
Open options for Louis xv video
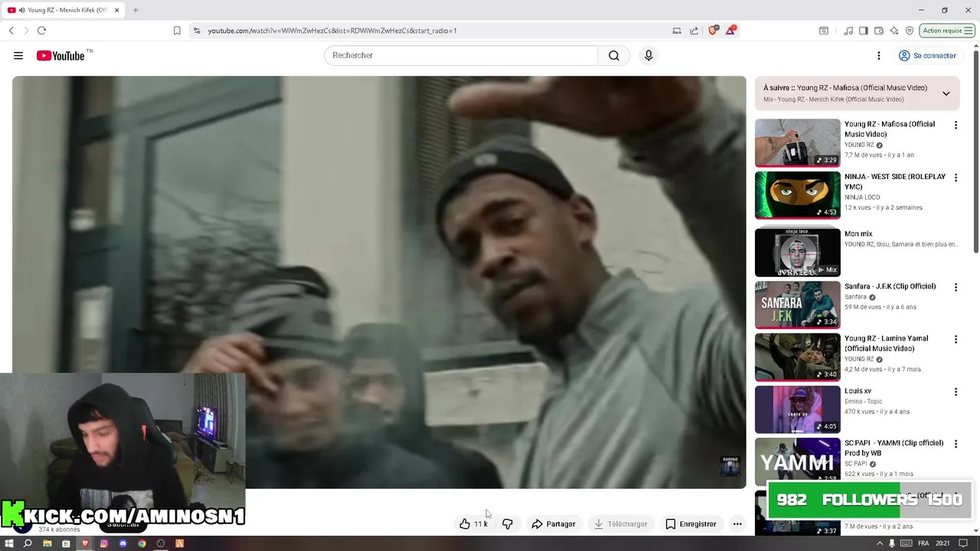coord(955,392)
